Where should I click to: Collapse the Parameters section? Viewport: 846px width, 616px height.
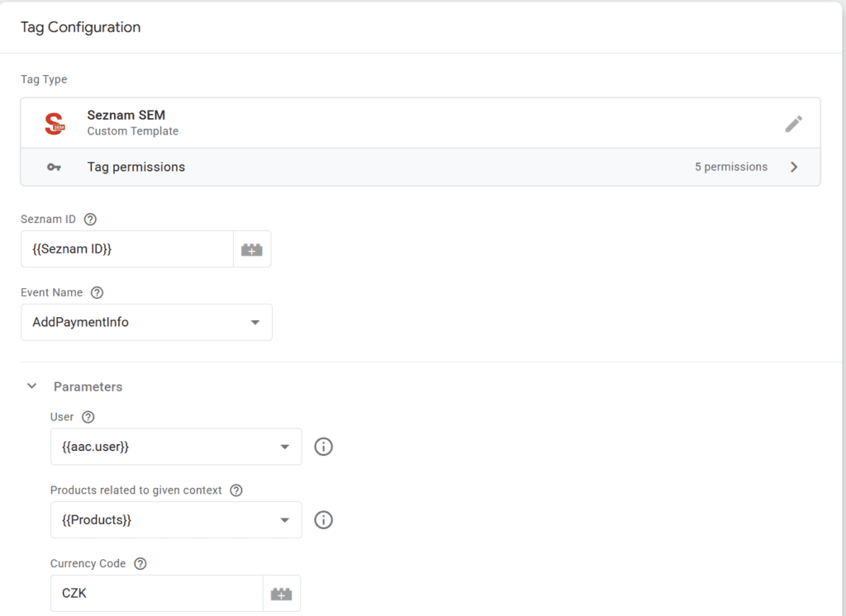pos(32,386)
